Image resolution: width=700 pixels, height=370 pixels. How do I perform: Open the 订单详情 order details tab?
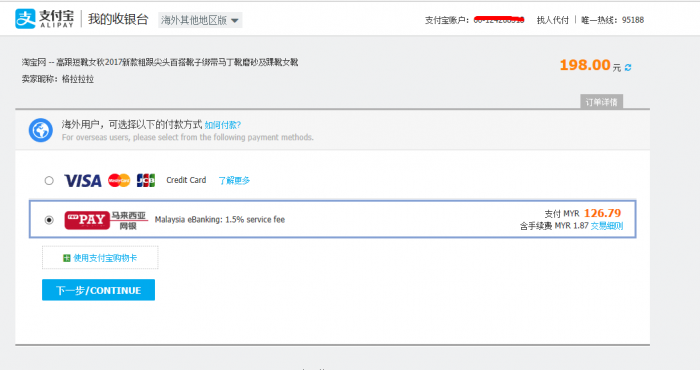601,102
